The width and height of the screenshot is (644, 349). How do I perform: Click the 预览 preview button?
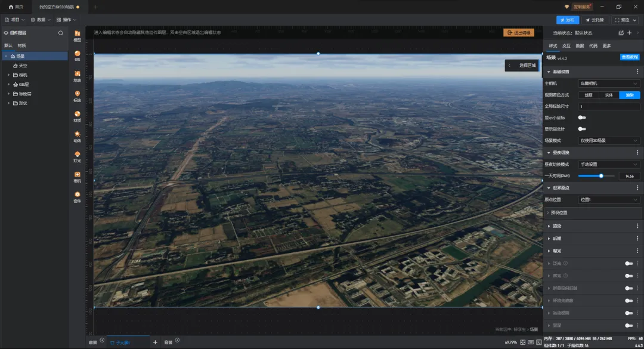625,20
